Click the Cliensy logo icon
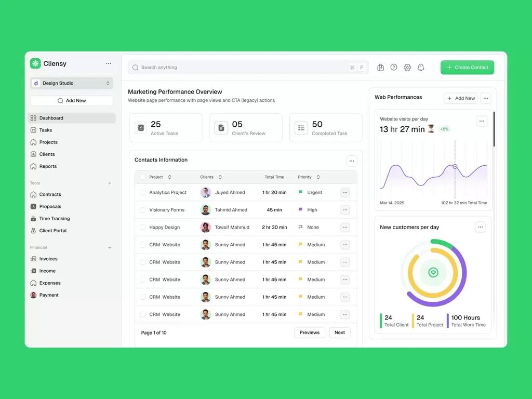Image resolution: width=532 pixels, height=399 pixels. (x=35, y=63)
